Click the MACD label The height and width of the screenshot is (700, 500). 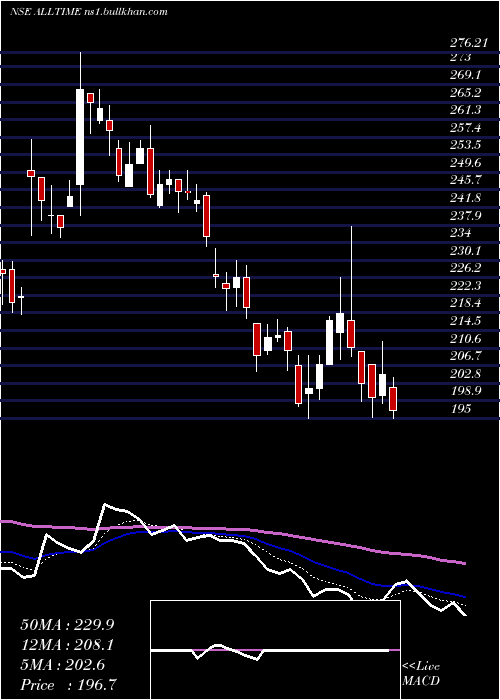421,681
